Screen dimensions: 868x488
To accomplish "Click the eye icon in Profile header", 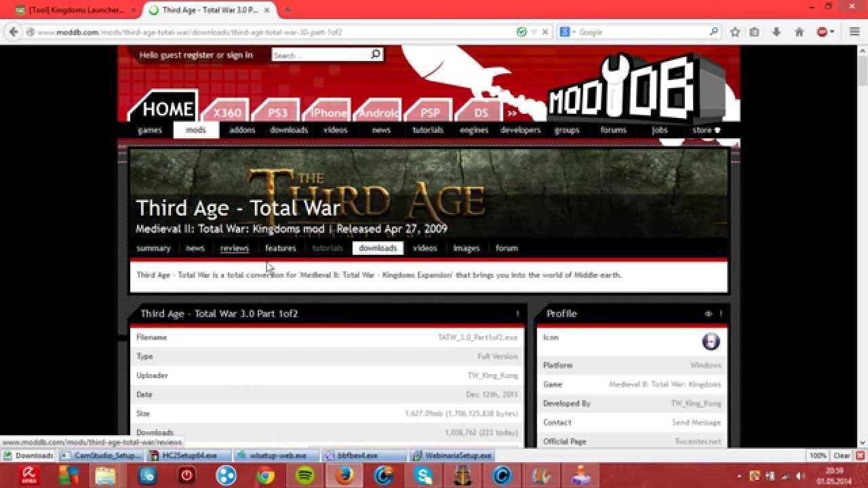I will [708, 314].
